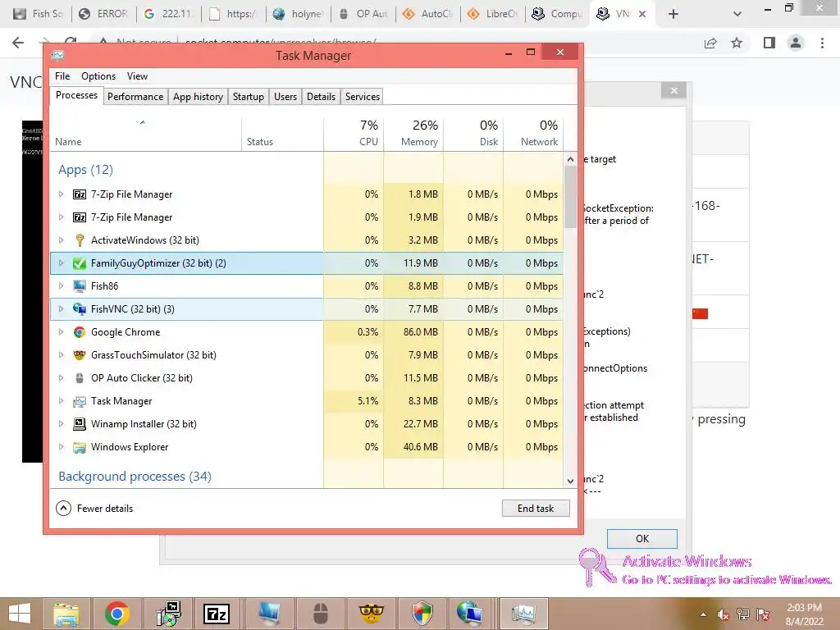Click the Action Center flag tray icon
This screenshot has width=840, height=630.
click(764, 614)
